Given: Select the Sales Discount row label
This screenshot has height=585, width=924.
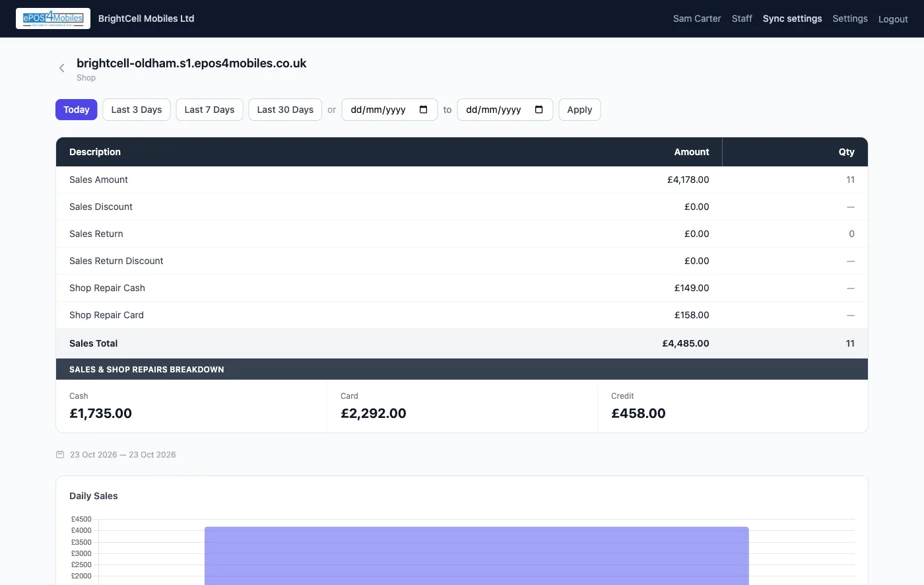Looking at the screenshot, I should point(101,207).
